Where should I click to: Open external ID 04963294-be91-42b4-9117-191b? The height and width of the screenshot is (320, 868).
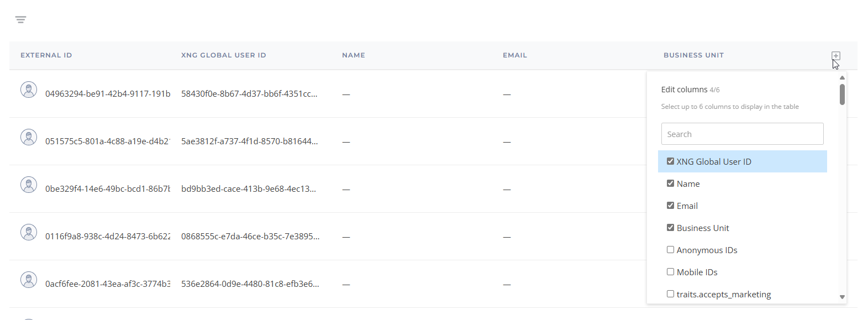click(108, 94)
